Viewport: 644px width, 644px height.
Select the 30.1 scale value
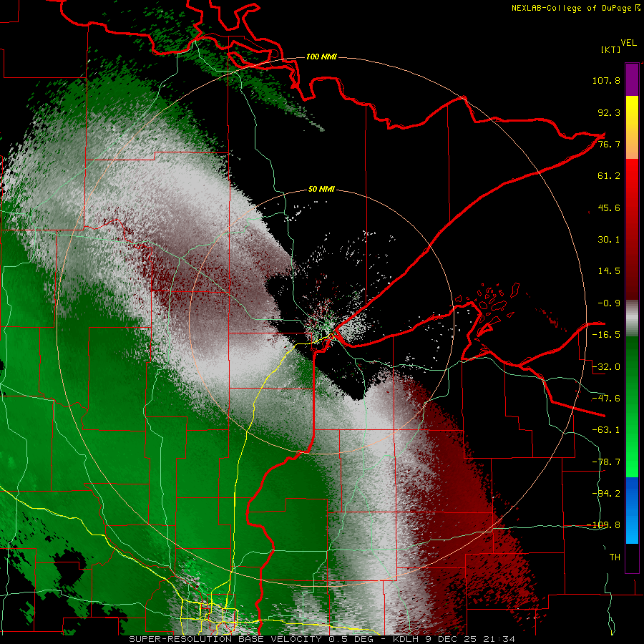tap(609, 240)
